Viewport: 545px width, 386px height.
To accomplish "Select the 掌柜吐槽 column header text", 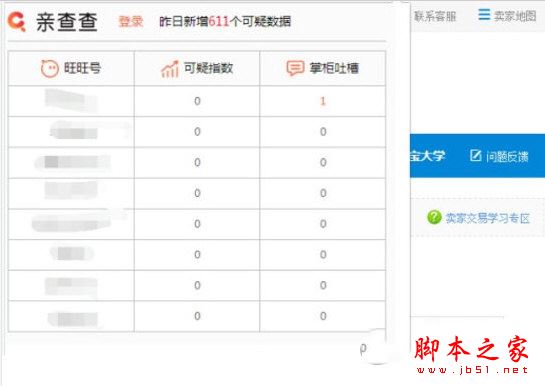I will click(x=334, y=68).
